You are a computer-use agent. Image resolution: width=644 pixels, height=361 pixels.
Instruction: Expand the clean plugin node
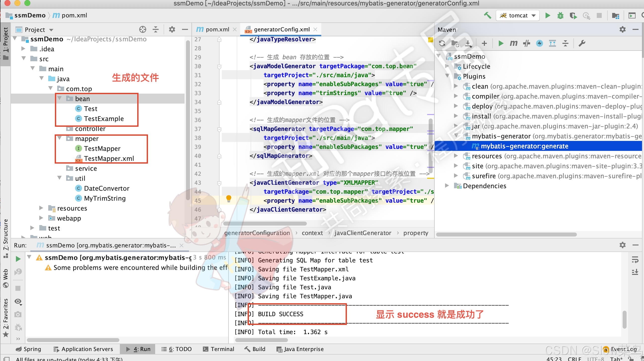456,86
